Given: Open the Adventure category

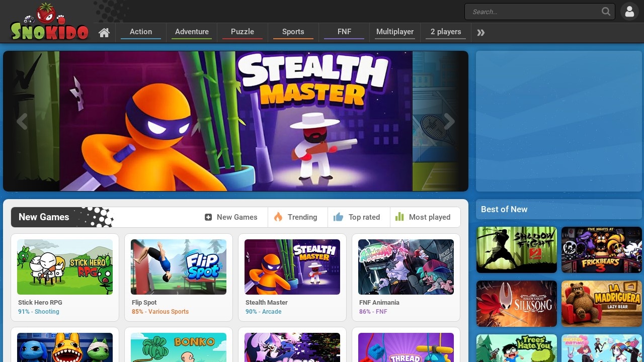Looking at the screenshot, I should tap(192, 32).
